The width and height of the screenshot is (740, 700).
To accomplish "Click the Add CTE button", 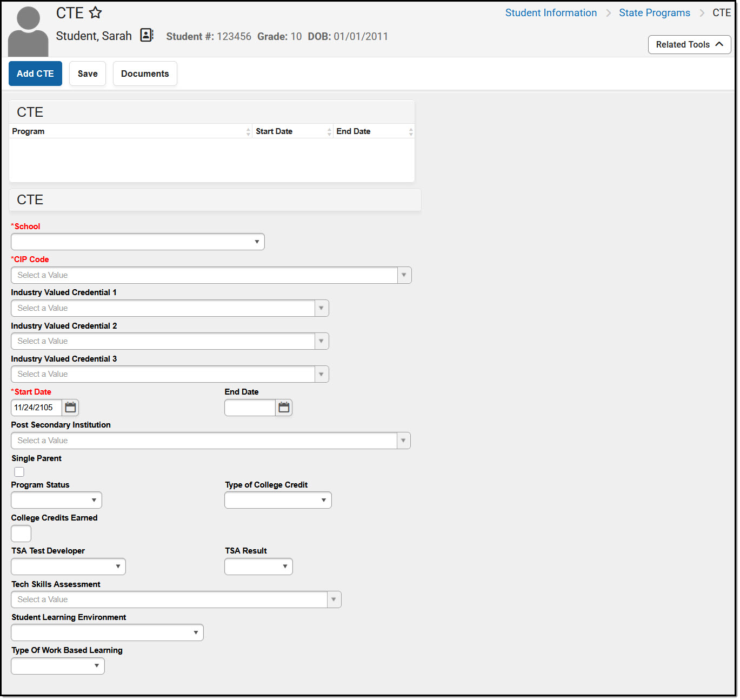I will coord(35,73).
